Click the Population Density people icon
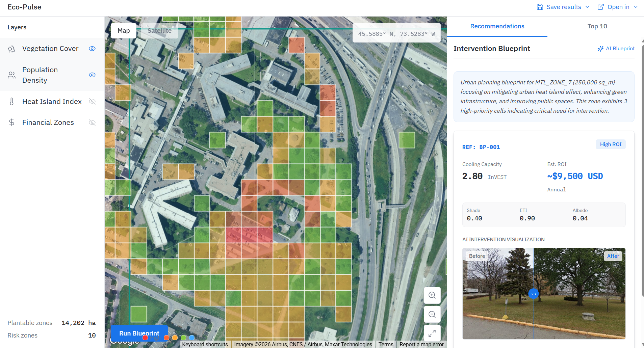Screen dimensions: 644x348 (11, 75)
